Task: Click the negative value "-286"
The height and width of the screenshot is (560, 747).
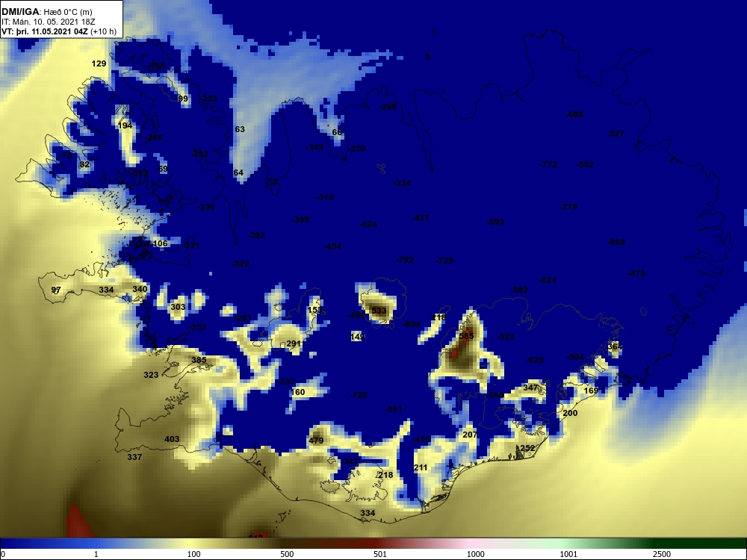Action: tap(154, 137)
